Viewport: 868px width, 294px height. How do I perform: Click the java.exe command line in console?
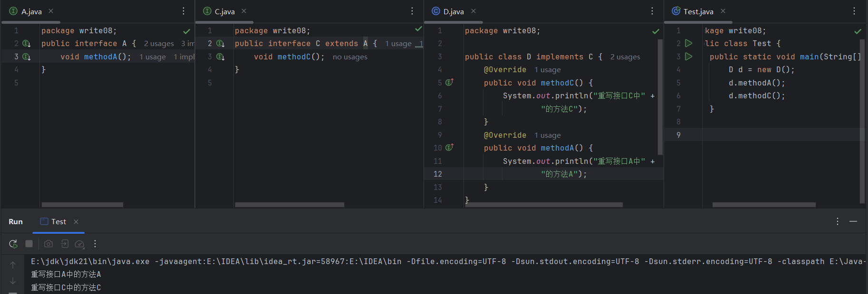click(x=448, y=261)
